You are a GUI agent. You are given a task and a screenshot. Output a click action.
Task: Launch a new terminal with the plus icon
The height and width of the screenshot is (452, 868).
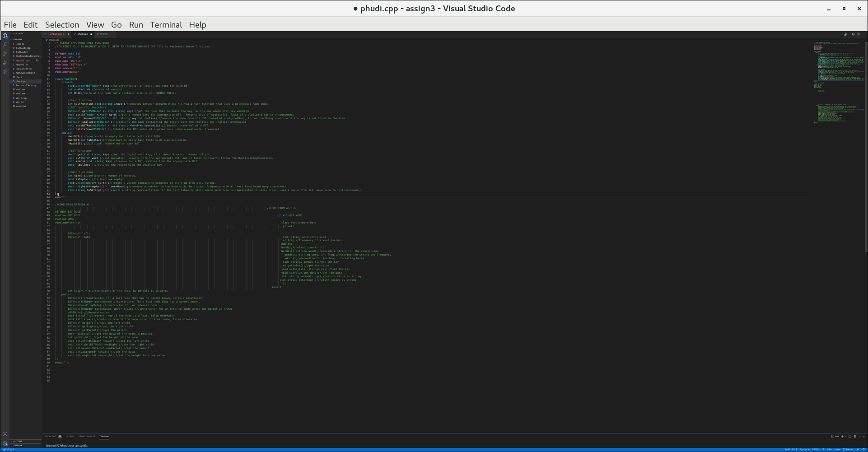point(843,437)
